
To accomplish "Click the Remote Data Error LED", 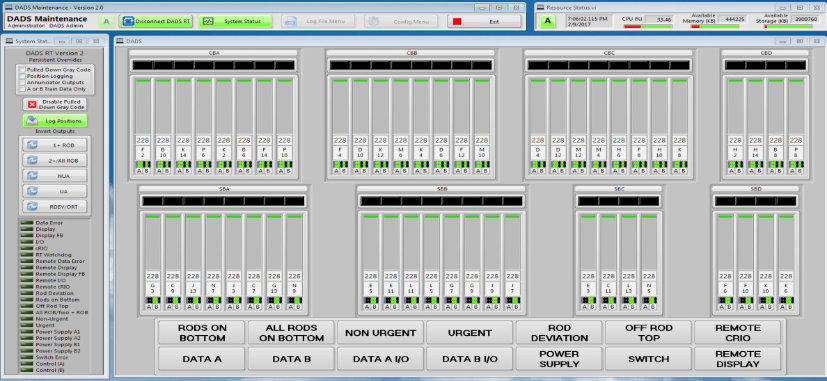I will pyautogui.click(x=26, y=261).
